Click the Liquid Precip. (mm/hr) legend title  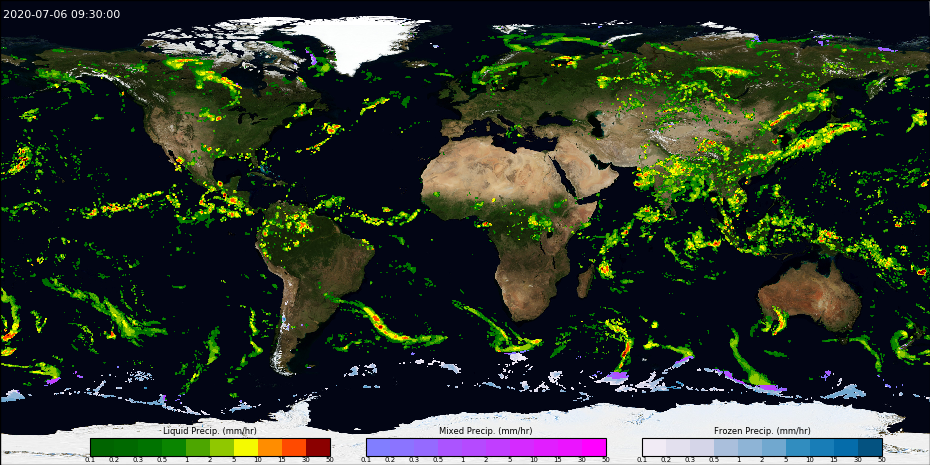tap(210, 431)
